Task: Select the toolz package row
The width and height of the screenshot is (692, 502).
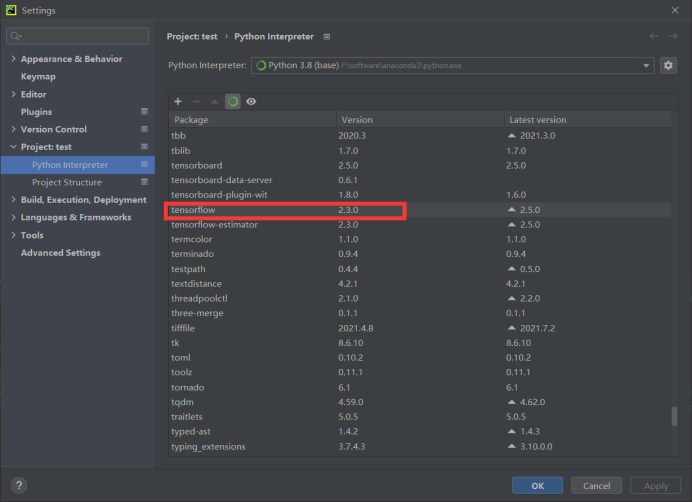Action: pyautogui.click(x=420, y=372)
